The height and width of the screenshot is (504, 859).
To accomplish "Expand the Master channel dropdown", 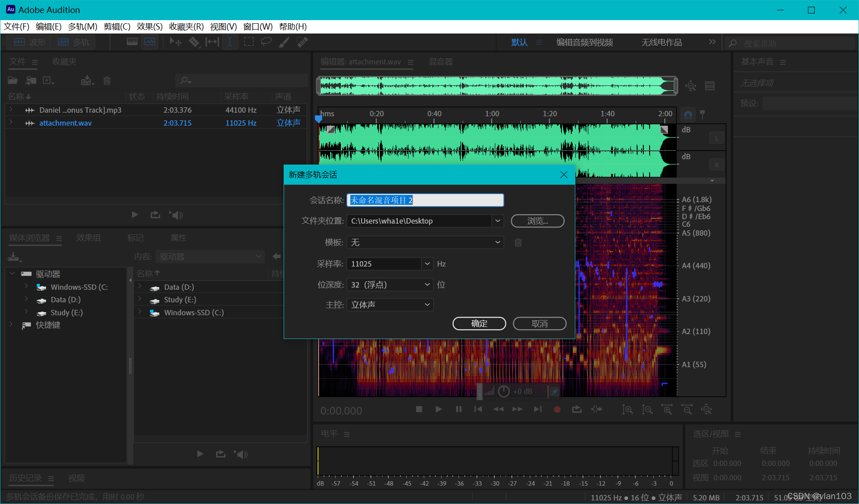I will click(x=427, y=305).
